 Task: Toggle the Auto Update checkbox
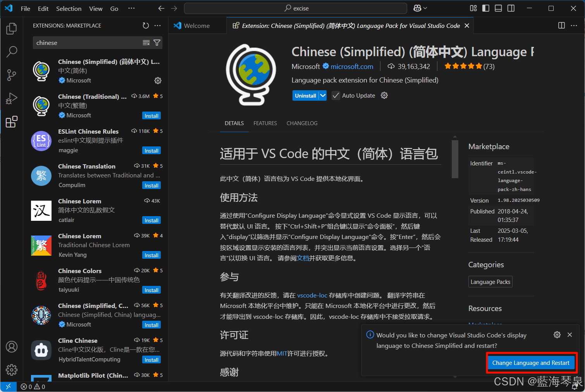(x=336, y=96)
